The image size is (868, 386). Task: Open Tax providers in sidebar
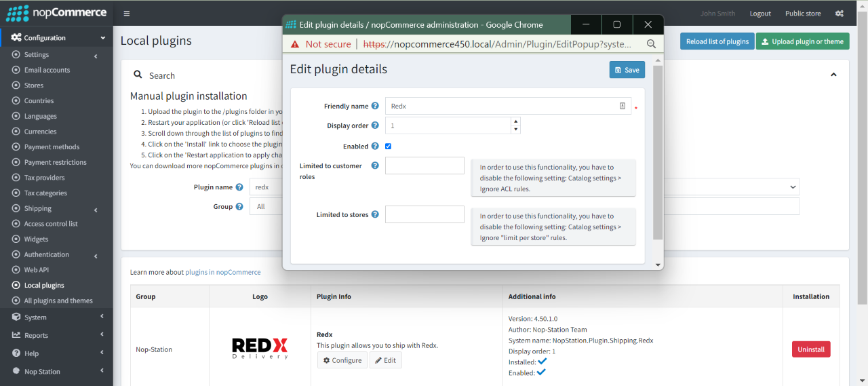45,178
